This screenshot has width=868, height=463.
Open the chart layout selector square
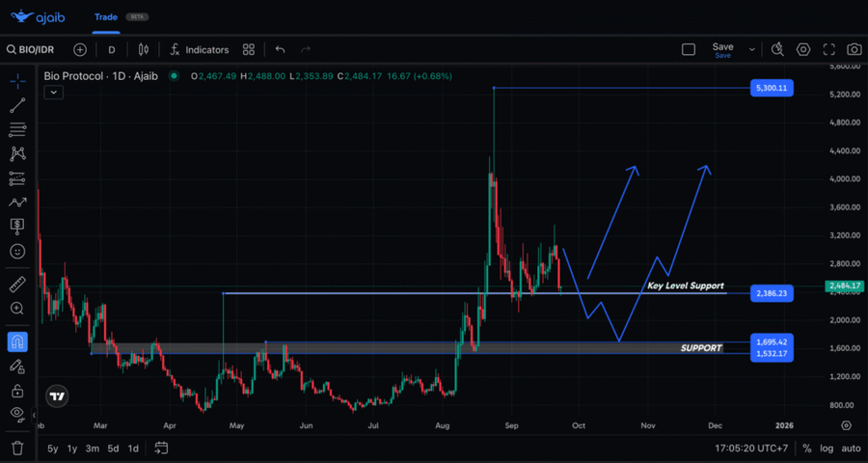pos(689,50)
